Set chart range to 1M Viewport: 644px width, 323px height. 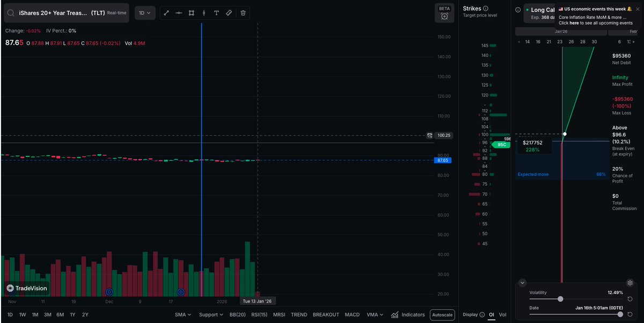click(x=35, y=315)
